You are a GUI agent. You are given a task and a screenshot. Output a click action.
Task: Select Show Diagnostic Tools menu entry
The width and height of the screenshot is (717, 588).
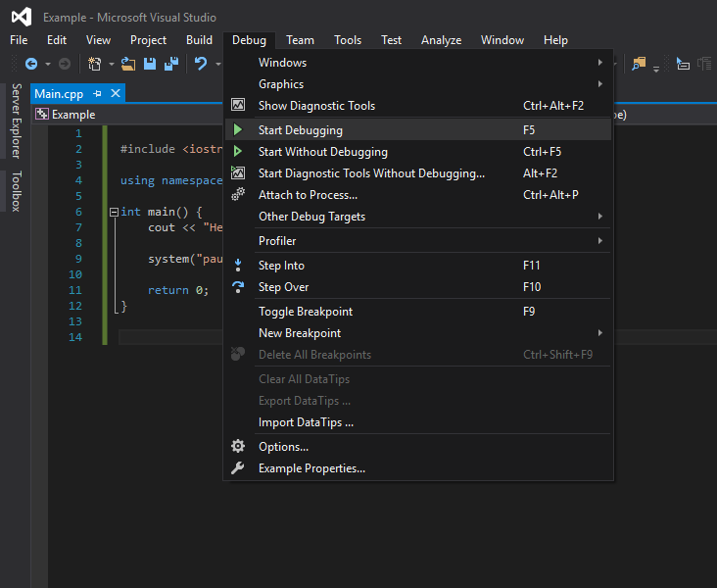pos(418,105)
